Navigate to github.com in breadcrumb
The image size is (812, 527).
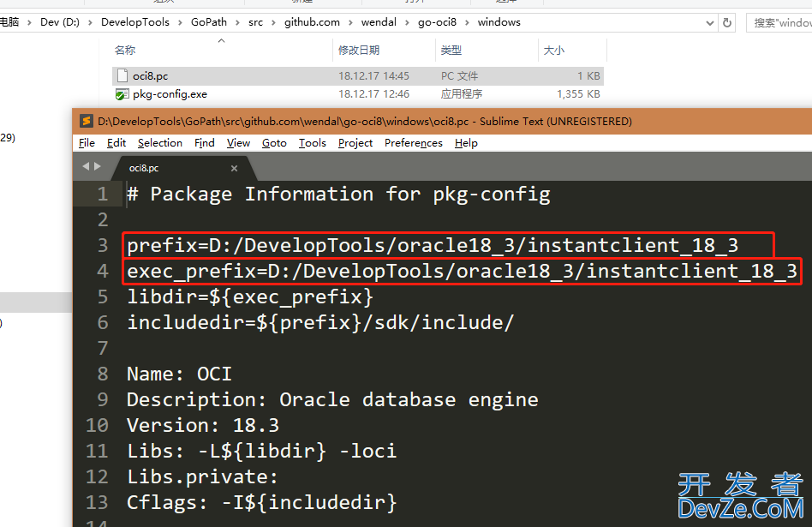[x=312, y=22]
